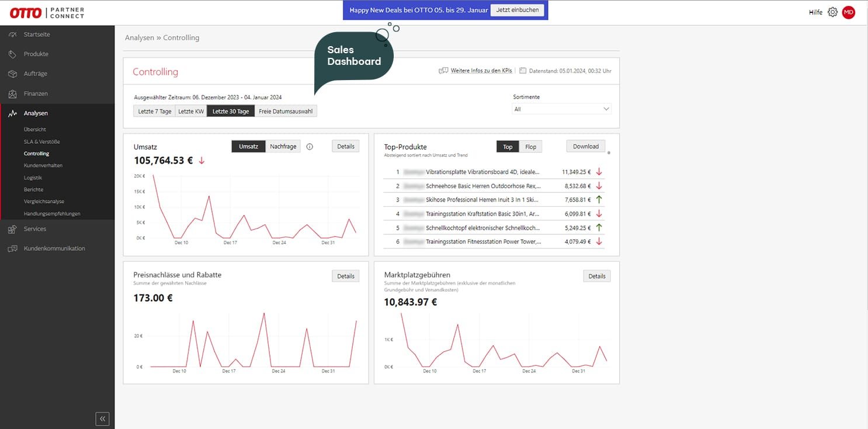Screen dimensions: 868x429
Task: Click the Produkte tag icon
Action: (12, 54)
